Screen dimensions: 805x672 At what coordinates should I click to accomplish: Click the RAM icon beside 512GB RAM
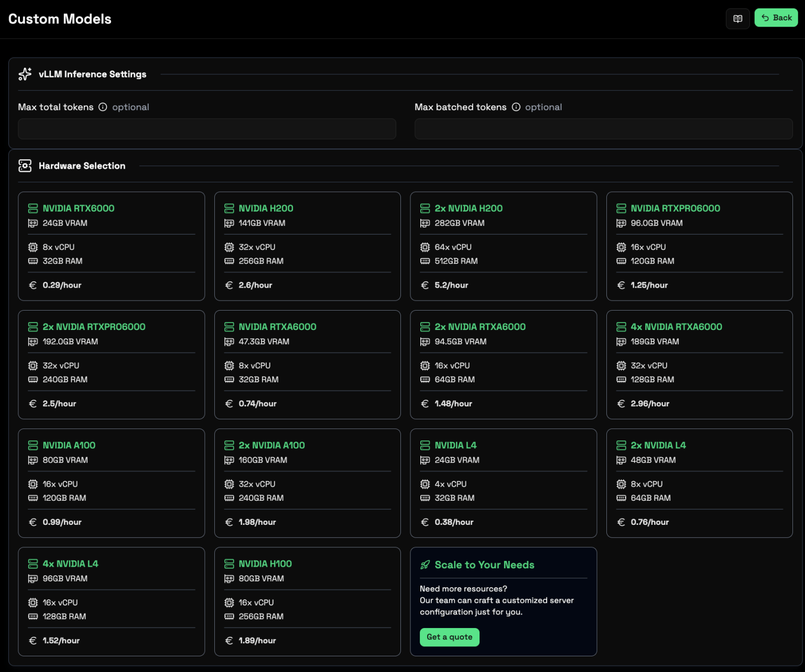point(425,261)
